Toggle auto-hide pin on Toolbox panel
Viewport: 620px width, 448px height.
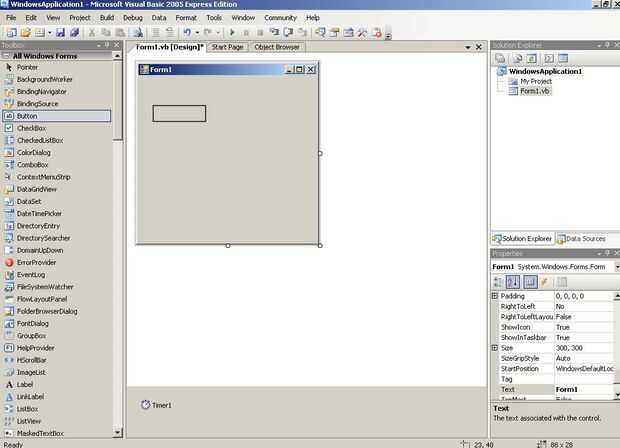coord(107,45)
